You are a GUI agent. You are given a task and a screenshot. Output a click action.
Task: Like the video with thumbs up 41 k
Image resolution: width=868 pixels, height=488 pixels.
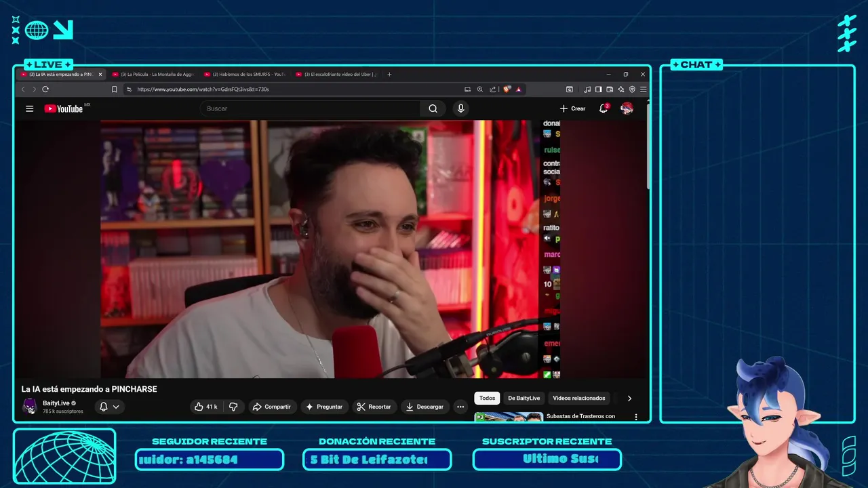(206, 407)
